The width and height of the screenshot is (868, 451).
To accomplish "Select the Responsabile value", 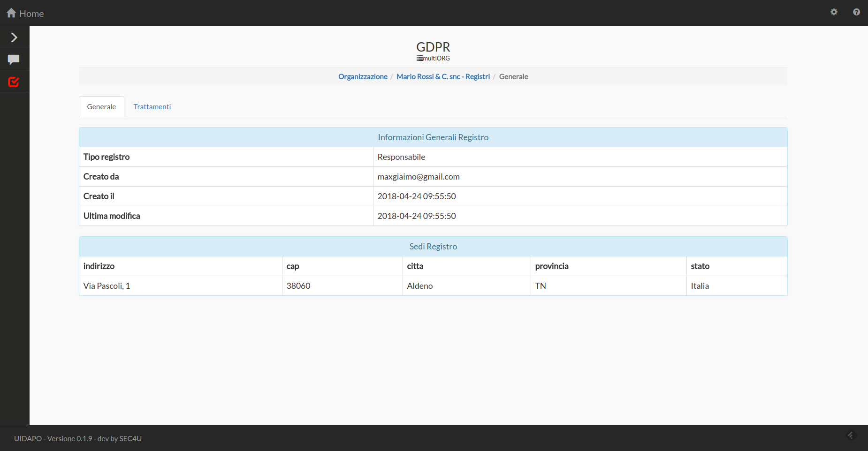I will pos(401,157).
